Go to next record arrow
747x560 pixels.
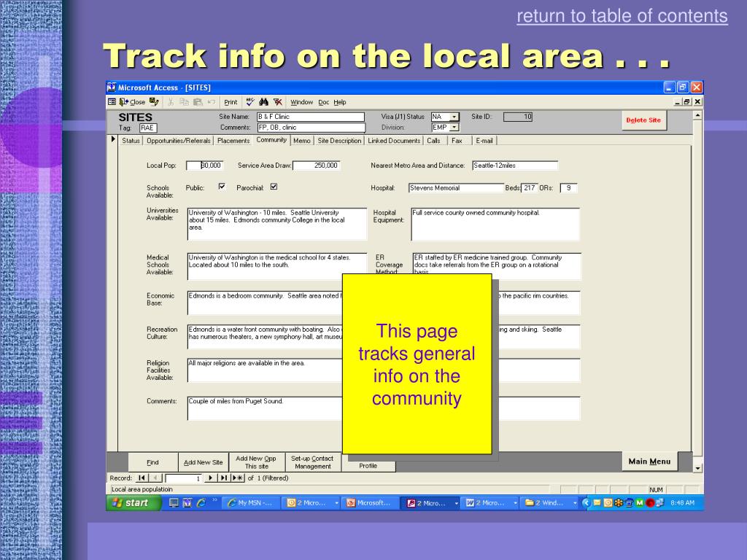tap(210, 478)
